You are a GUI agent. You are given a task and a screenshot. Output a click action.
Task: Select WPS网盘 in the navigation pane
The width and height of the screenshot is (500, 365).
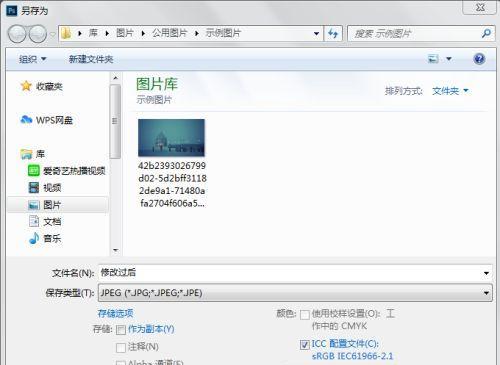54,120
